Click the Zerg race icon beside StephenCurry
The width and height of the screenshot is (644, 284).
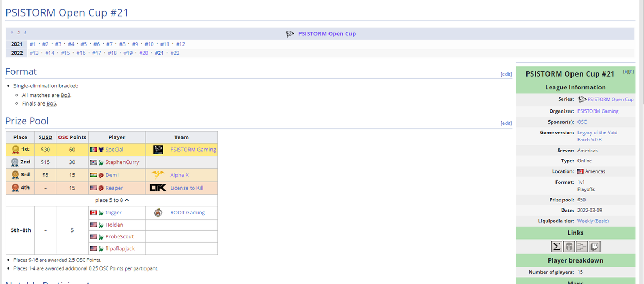(101, 162)
